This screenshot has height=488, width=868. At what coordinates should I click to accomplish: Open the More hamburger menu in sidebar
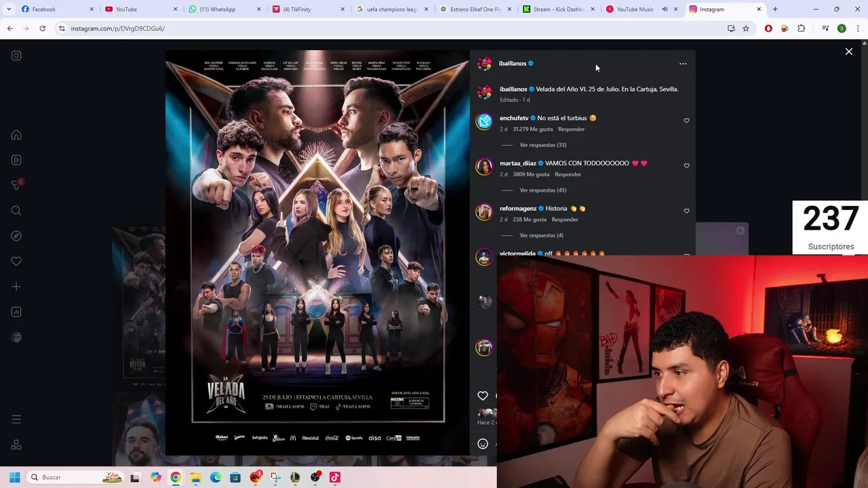tap(16, 420)
